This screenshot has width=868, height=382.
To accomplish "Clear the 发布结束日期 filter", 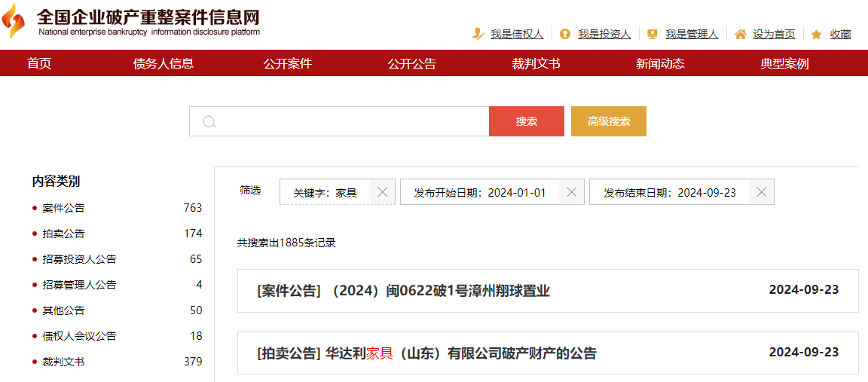I will pyautogui.click(x=761, y=192).
